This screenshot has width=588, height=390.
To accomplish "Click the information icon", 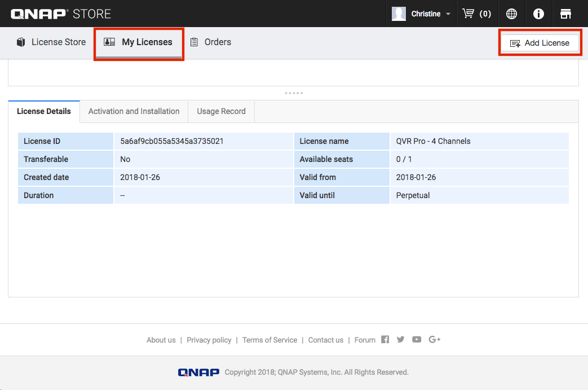I will click(538, 14).
